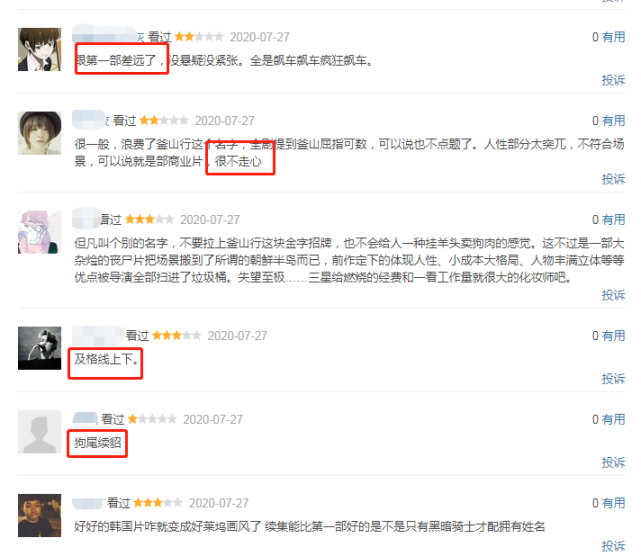Click the one-star rating on the 狗尾续貂 review
641x556 pixels.
(152, 419)
